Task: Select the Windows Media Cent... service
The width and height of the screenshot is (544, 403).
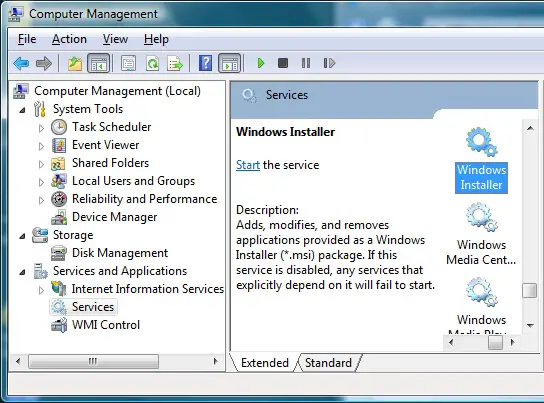Action: tap(481, 234)
